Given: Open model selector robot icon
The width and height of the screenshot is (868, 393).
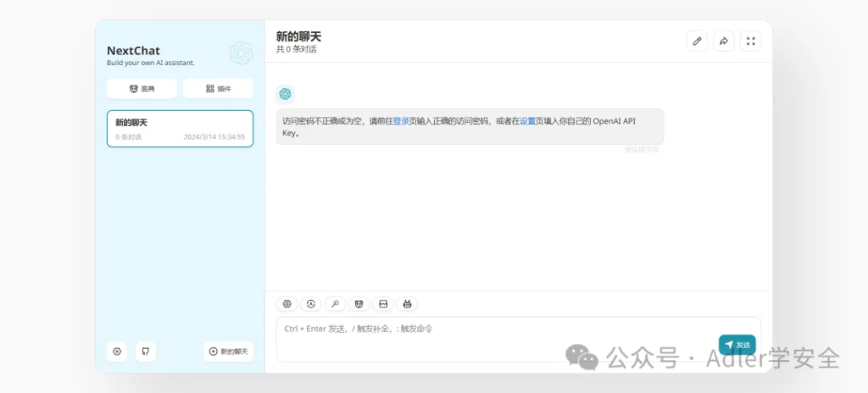Looking at the screenshot, I should [408, 304].
